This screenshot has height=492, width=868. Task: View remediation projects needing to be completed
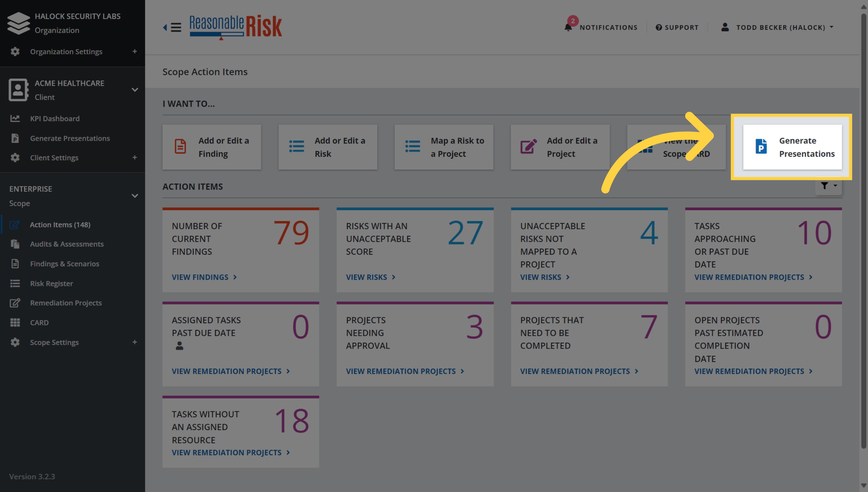(x=580, y=371)
